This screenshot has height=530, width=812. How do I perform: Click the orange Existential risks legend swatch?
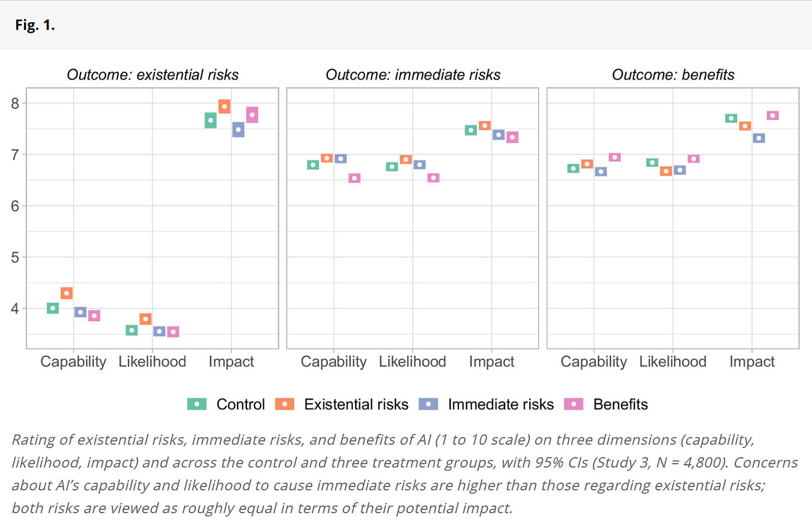284,404
